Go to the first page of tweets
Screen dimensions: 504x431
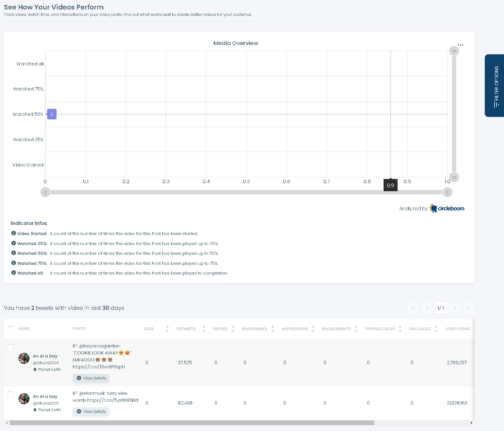413,308
